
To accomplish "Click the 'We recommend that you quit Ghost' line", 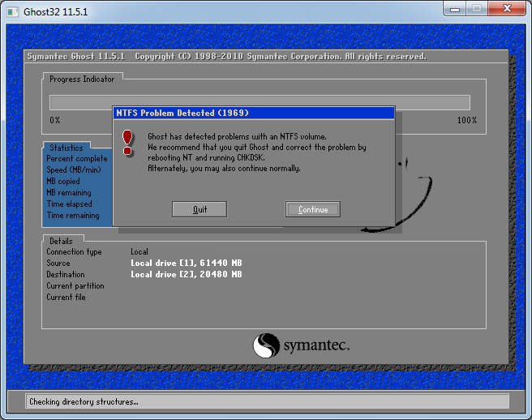I will (x=257, y=148).
